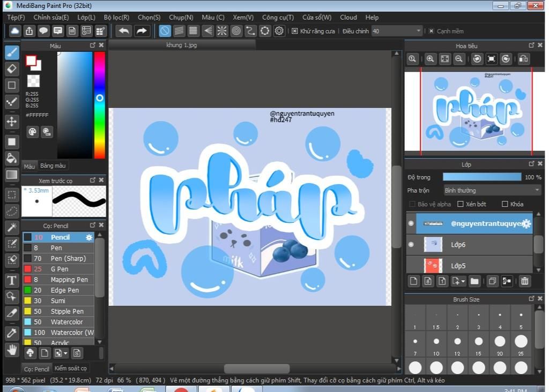Activate the Text tool

click(12, 280)
